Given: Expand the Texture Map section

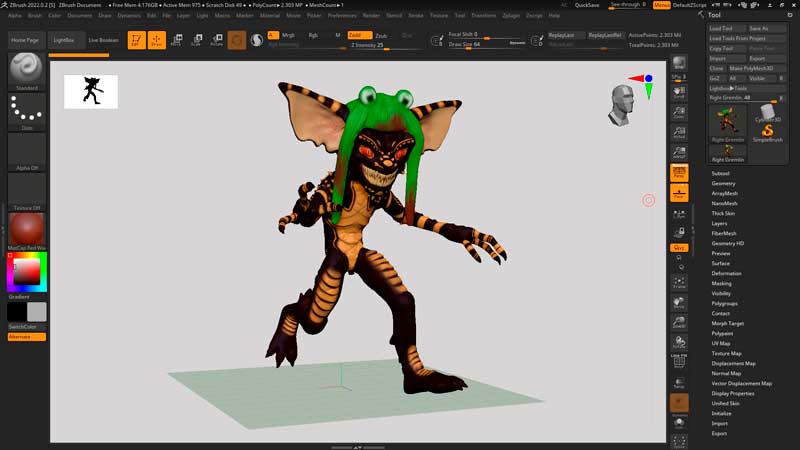Looking at the screenshot, I should [727, 353].
